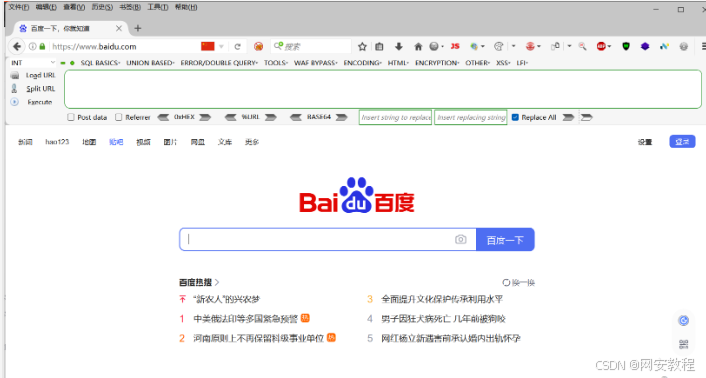Base64-encode with right arrow beside BASE64
Viewport: 706px width, 378px height.
pos(342,117)
